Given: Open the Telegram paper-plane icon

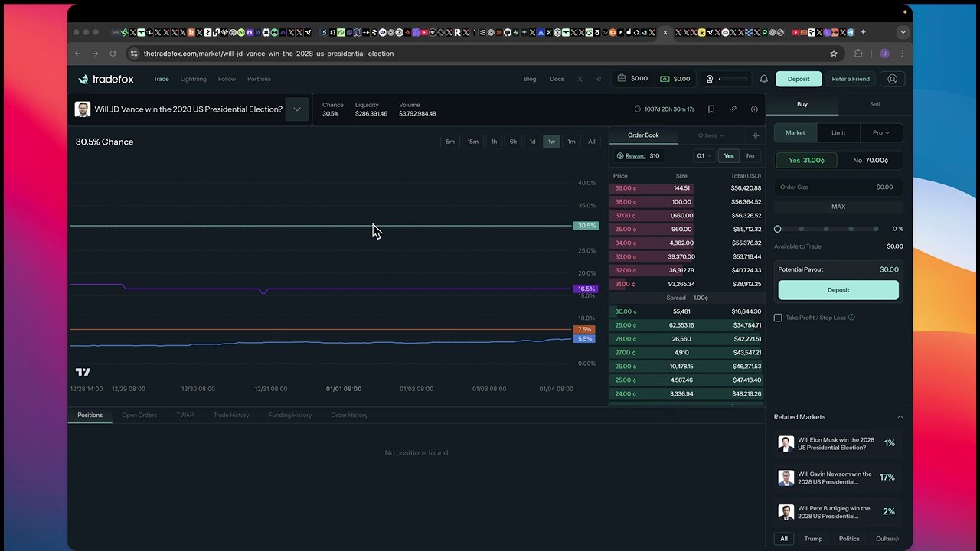Looking at the screenshot, I should point(599,79).
